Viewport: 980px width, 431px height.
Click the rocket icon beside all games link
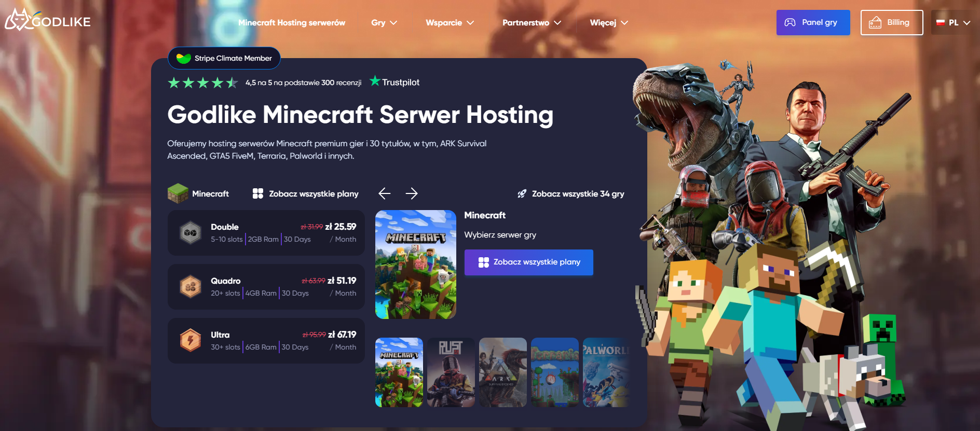522,193
